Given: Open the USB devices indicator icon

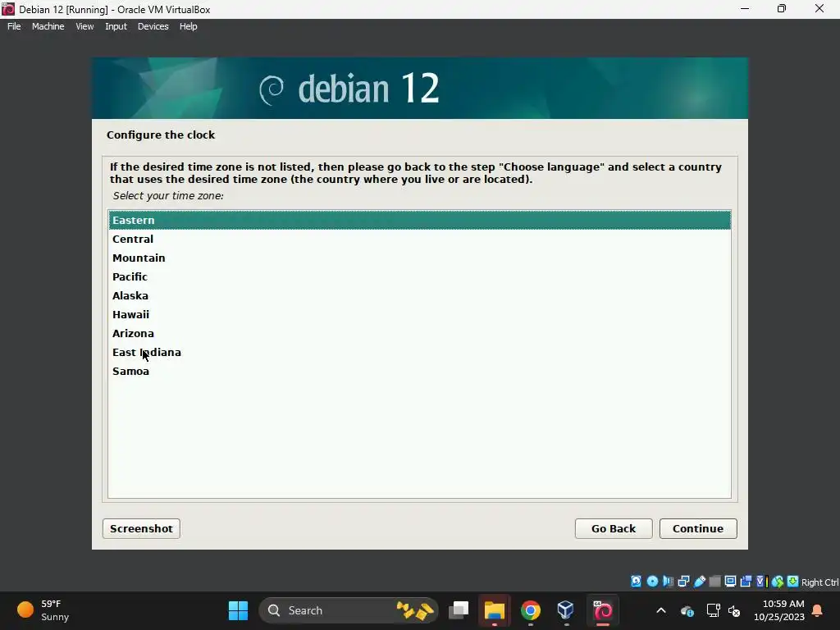Looking at the screenshot, I should point(700,582).
